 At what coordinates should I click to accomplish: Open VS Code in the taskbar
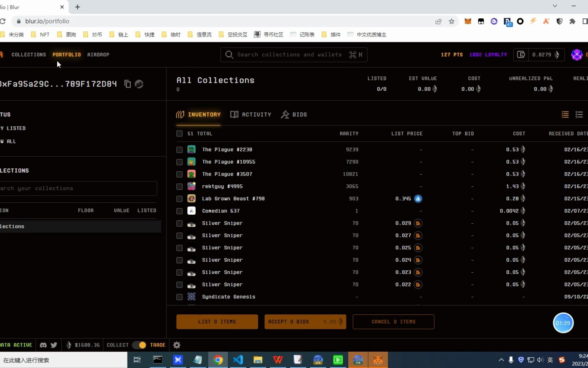[238, 360]
